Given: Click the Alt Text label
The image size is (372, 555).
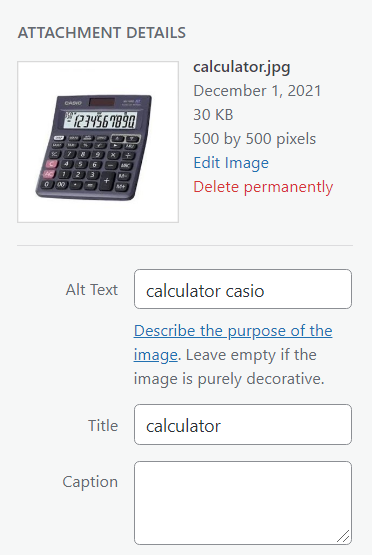Looking at the screenshot, I should point(92,290).
